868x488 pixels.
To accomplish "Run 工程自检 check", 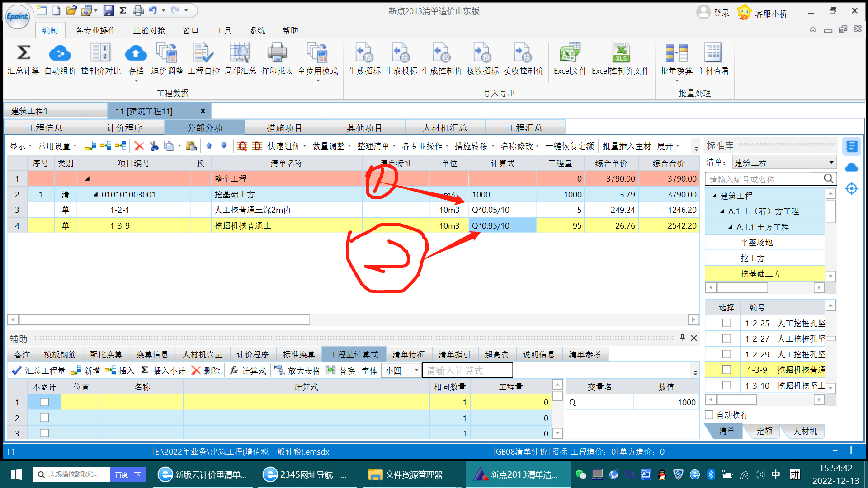I will (x=203, y=52).
